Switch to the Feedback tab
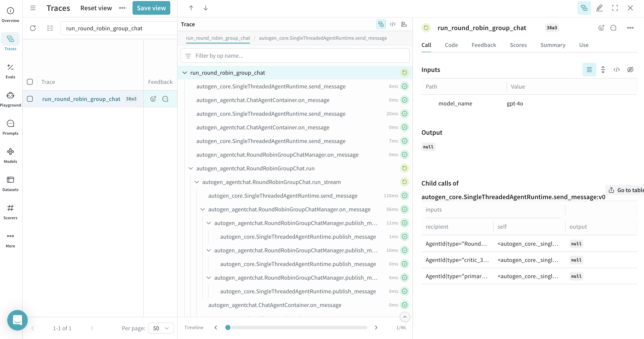The height and width of the screenshot is (339, 644). click(484, 45)
